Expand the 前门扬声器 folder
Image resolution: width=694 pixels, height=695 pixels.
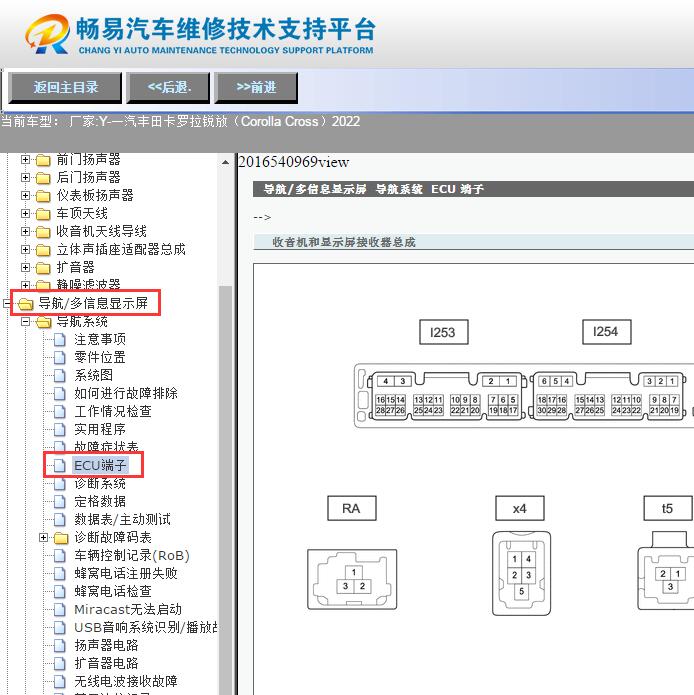(x=25, y=159)
